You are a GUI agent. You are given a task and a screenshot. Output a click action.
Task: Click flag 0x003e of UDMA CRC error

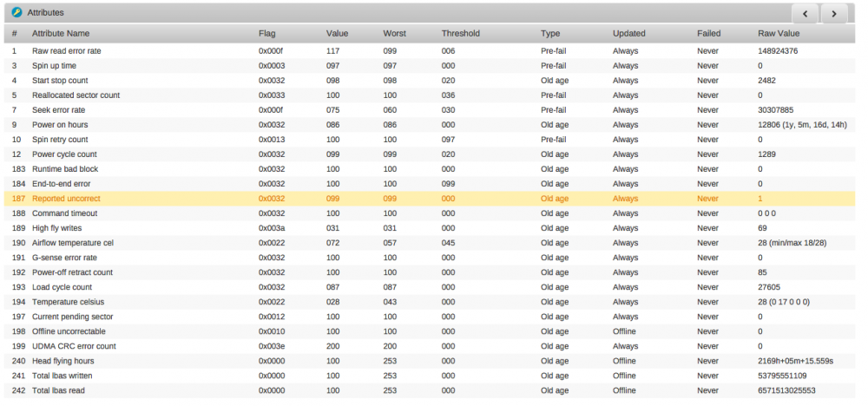(272, 346)
